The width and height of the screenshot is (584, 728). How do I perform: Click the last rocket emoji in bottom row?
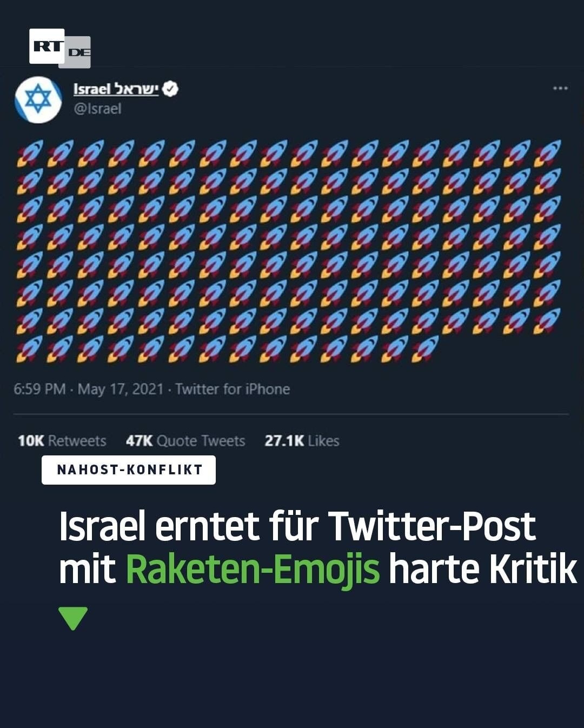(x=426, y=348)
